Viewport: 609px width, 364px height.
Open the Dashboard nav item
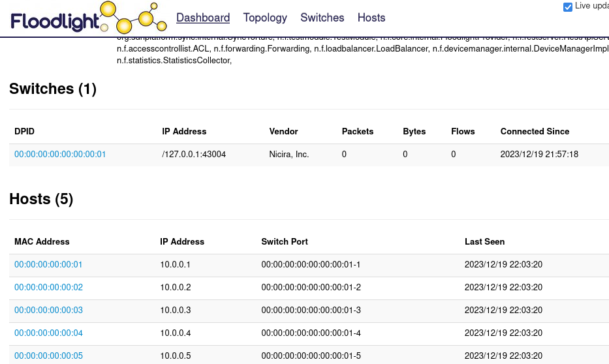click(x=203, y=18)
